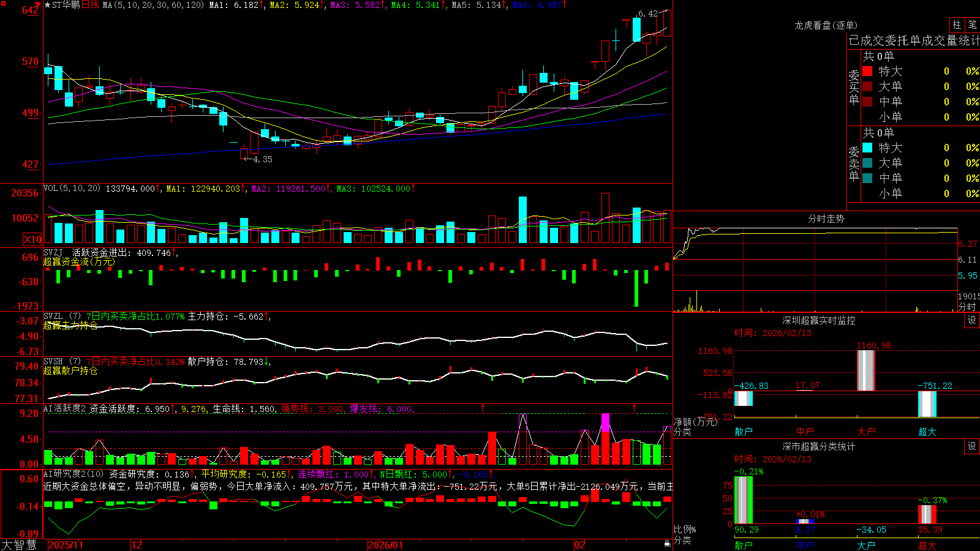The width and height of the screenshot is (980, 551).
Task: Click the tall highest volume bar in February
Action: tap(605, 218)
